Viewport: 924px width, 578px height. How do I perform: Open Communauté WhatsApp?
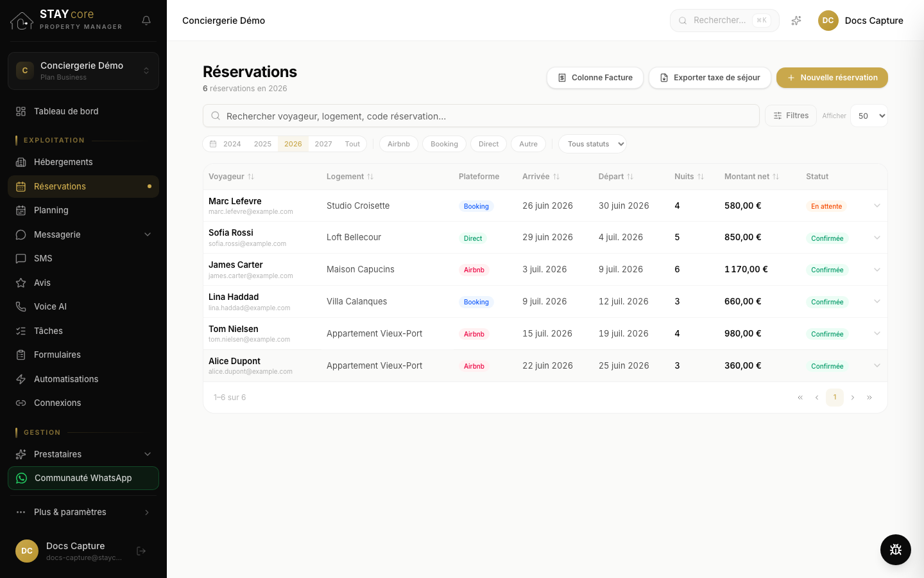[83, 478]
